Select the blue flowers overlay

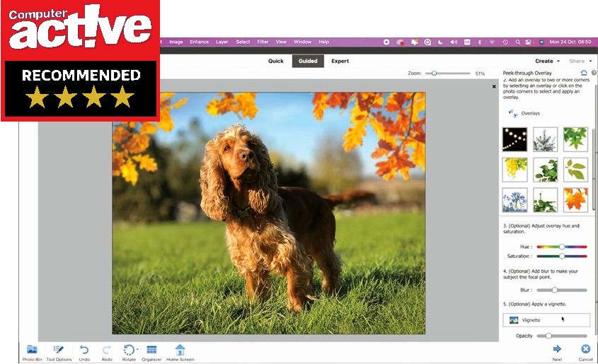[x=515, y=199]
